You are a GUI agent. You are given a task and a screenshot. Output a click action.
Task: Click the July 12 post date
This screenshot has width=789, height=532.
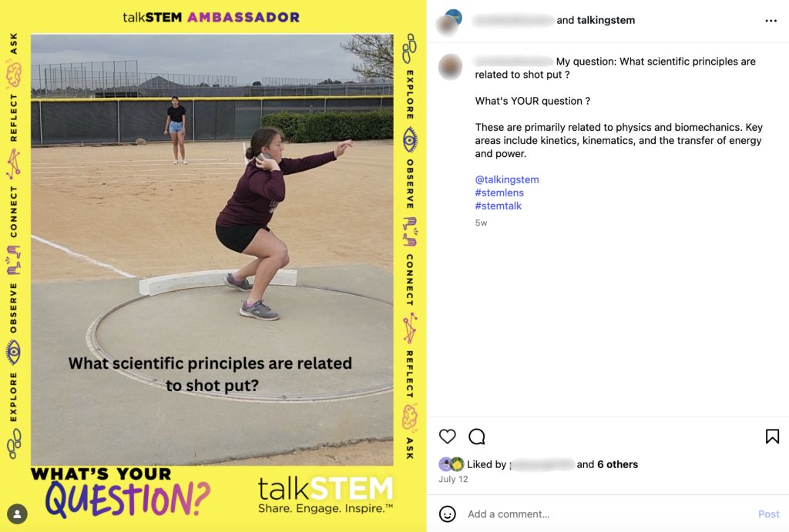tap(453, 479)
